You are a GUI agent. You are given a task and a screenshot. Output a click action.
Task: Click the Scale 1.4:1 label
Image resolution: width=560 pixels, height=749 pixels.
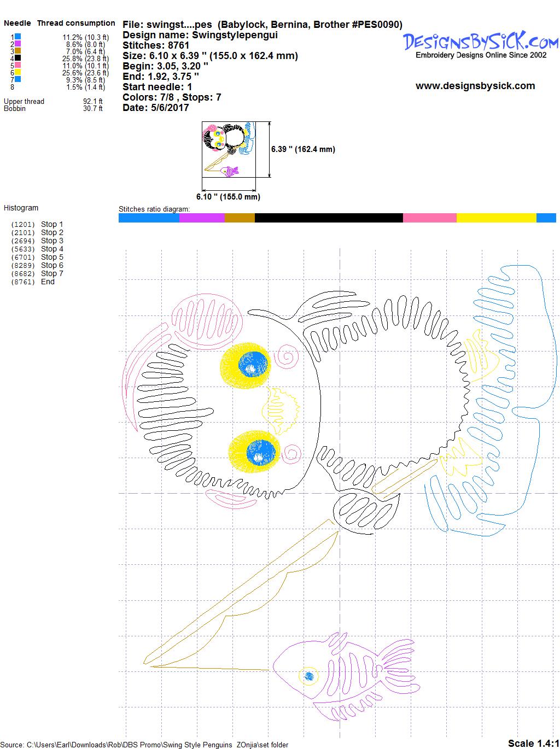click(x=533, y=743)
